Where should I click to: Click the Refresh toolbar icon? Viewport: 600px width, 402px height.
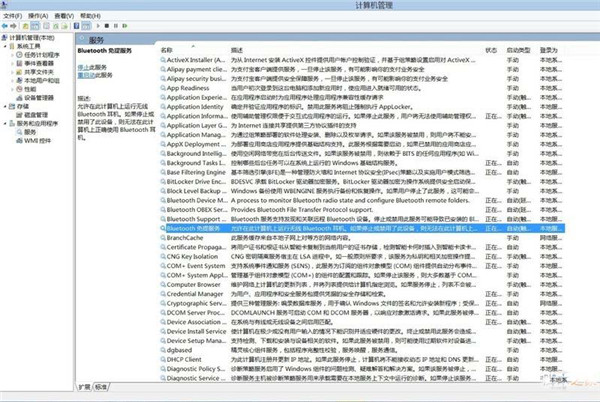55,26
